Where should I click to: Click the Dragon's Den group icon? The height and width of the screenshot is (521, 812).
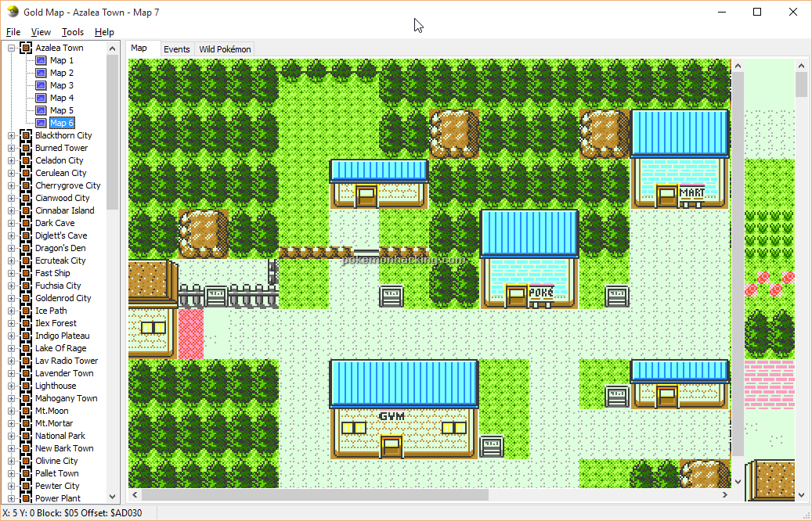pyautogui.click(x=26, y=248)
